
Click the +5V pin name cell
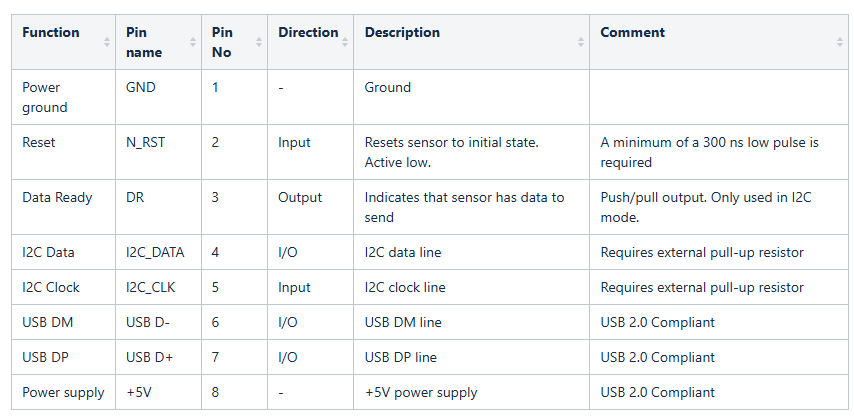tap(141, 392)
